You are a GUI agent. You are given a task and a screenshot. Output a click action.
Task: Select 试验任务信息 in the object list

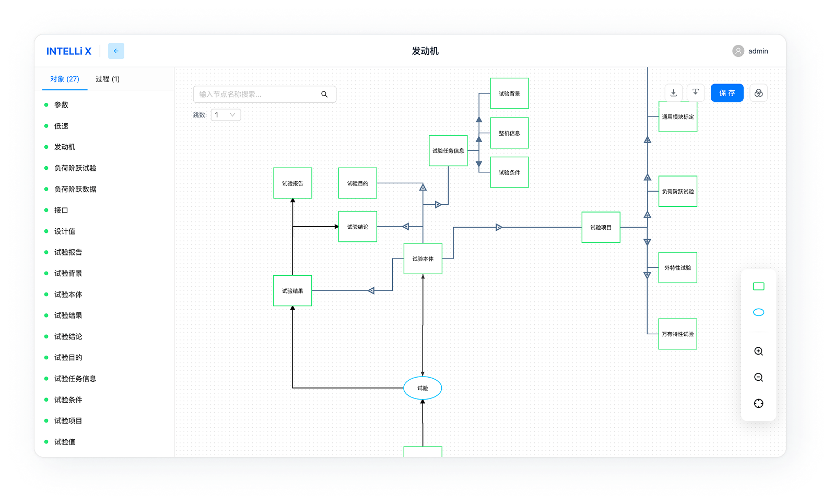click(x=75, y=379)
